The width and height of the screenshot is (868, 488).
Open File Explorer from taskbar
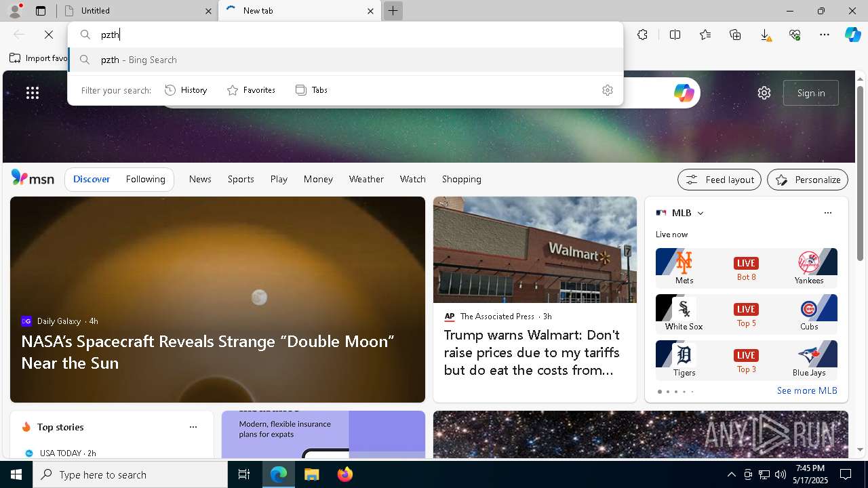311,474
